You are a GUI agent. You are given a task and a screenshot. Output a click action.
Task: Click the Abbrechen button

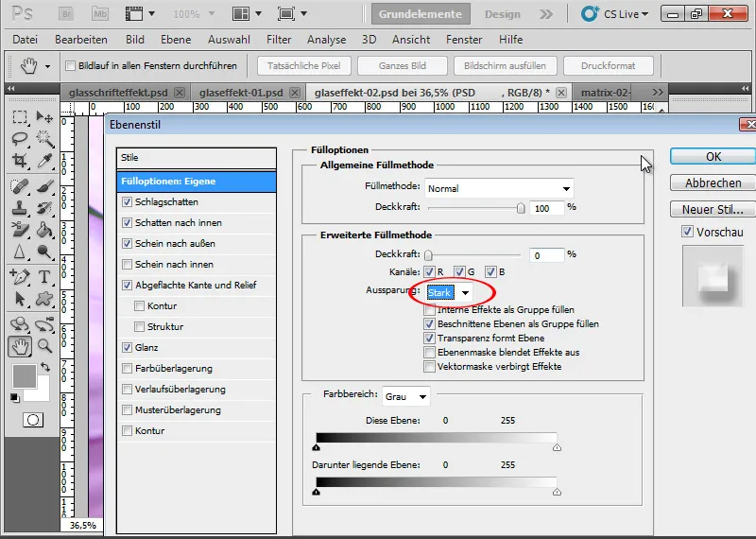[713, 183]
